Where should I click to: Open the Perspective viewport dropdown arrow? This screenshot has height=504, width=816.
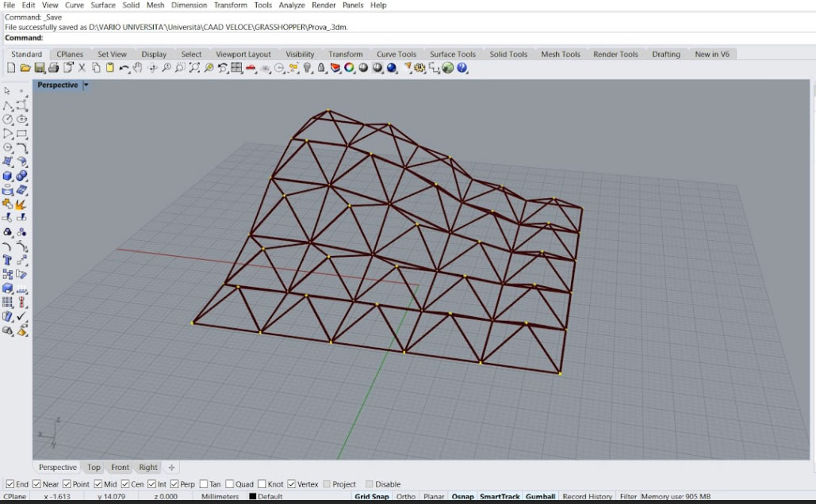click(86, 86)
